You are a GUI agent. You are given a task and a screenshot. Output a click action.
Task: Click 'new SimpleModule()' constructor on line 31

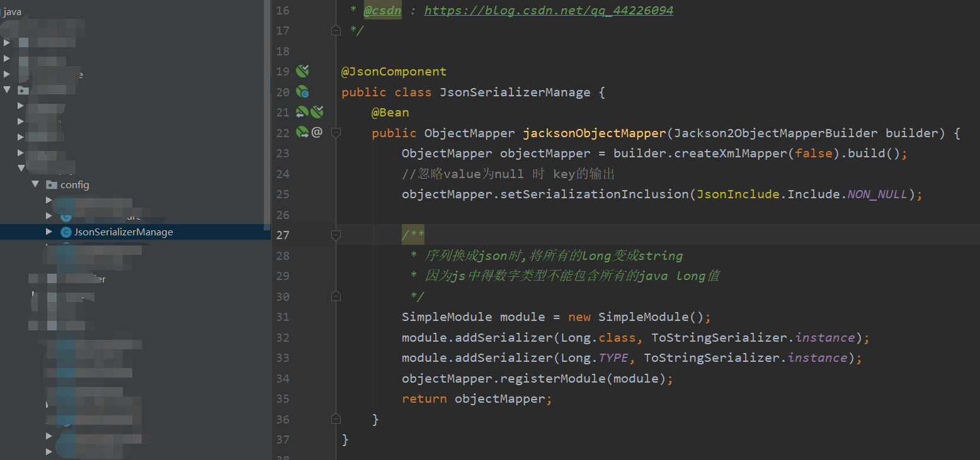tap(636, 317)
